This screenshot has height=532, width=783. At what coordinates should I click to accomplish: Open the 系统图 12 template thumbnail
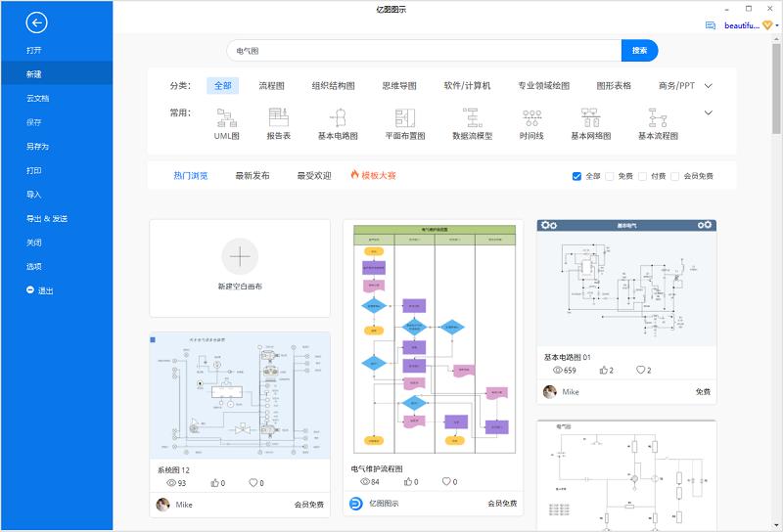tap(240, 395)
